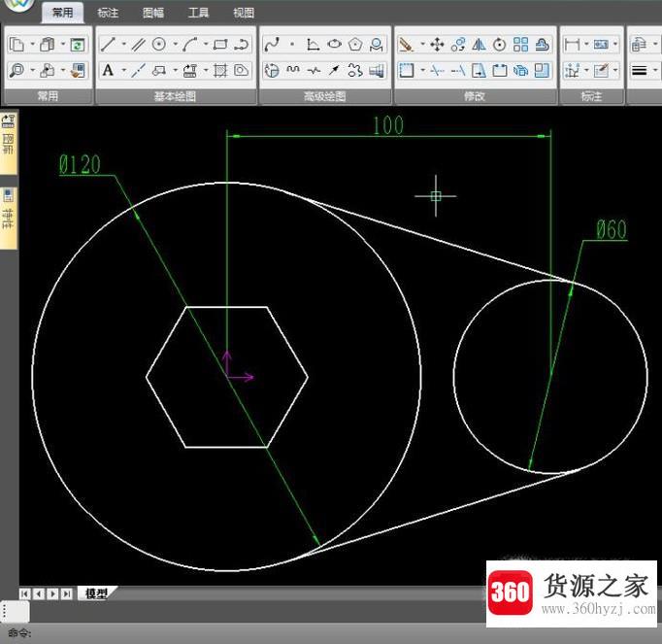Select the Linear dimension tool

coord(572,44)
